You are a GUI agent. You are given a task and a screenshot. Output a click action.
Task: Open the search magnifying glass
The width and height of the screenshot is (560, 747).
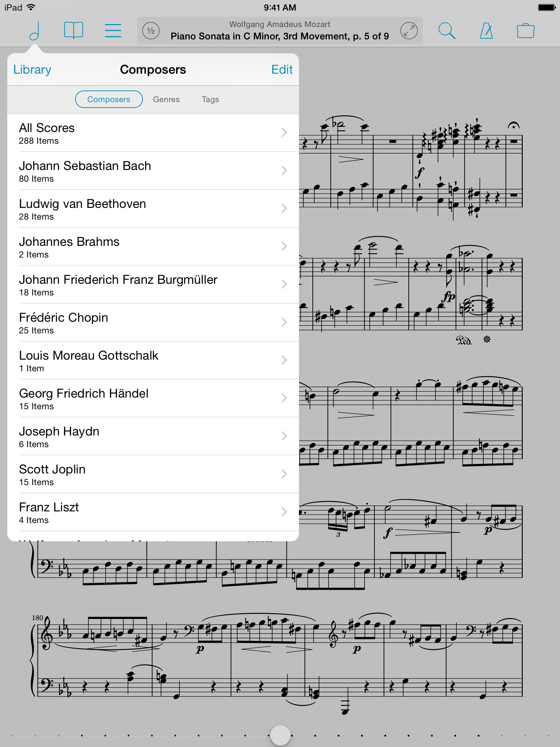[447, 31]
